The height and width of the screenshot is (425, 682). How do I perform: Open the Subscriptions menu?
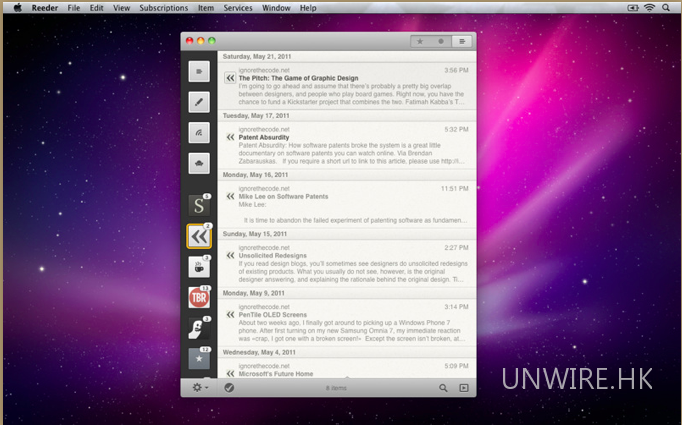[x=164, y=7]
